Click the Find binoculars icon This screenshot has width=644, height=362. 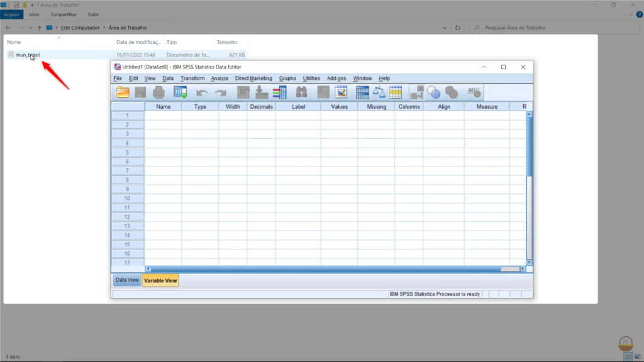pos(301,92)
